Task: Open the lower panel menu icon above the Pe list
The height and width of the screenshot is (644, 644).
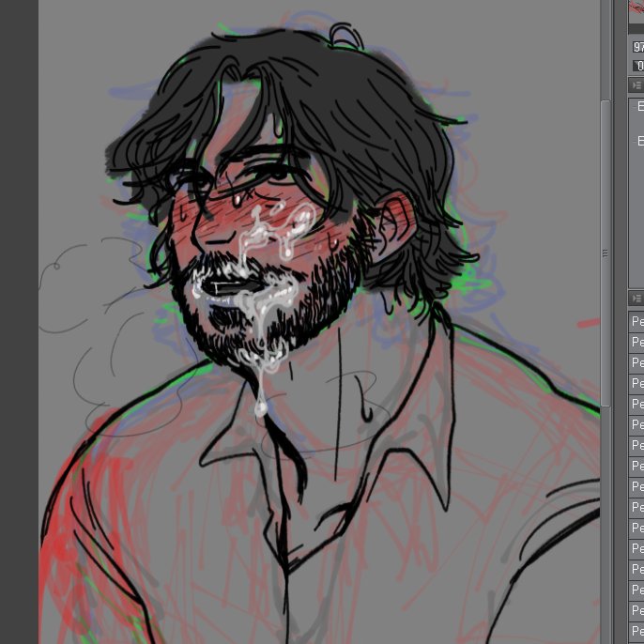Action: [636, 299]
